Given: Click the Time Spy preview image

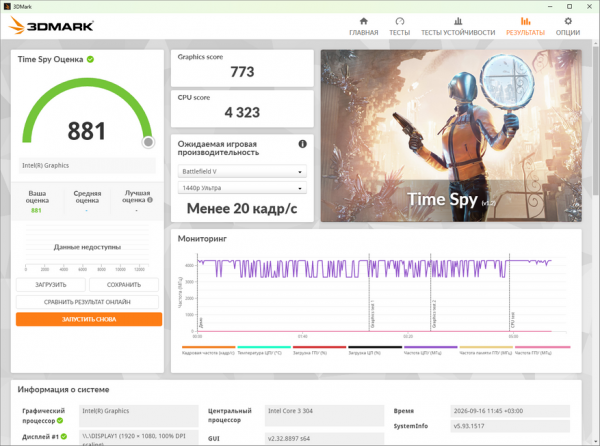Looking at the screenshot, I should [451, 136].
